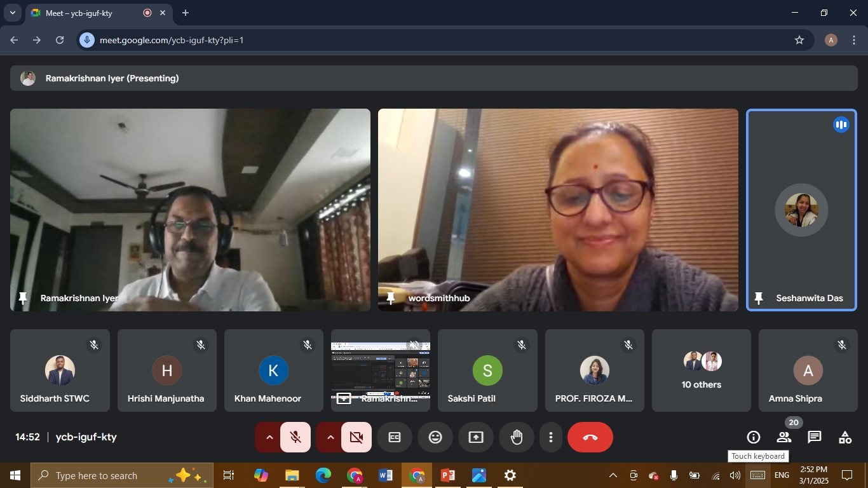The height and width of the screenshot is (488, 868).
Task: Toggle the camera off button
Action: [356, 437]
